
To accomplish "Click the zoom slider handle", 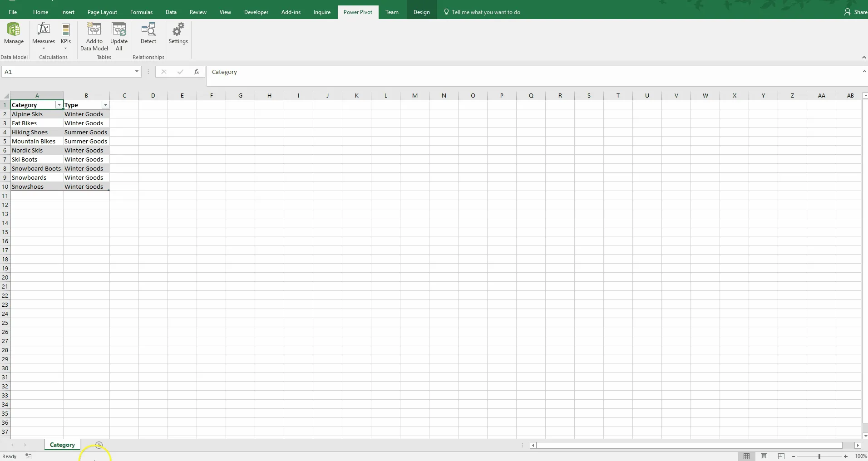I will pyautogui.click(x=819, y=456).
